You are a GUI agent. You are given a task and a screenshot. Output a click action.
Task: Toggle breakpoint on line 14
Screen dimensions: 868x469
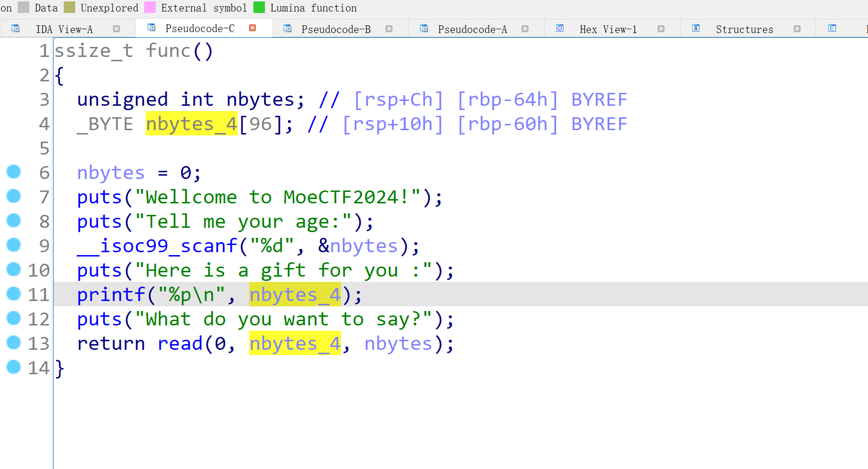pos(13,367)
